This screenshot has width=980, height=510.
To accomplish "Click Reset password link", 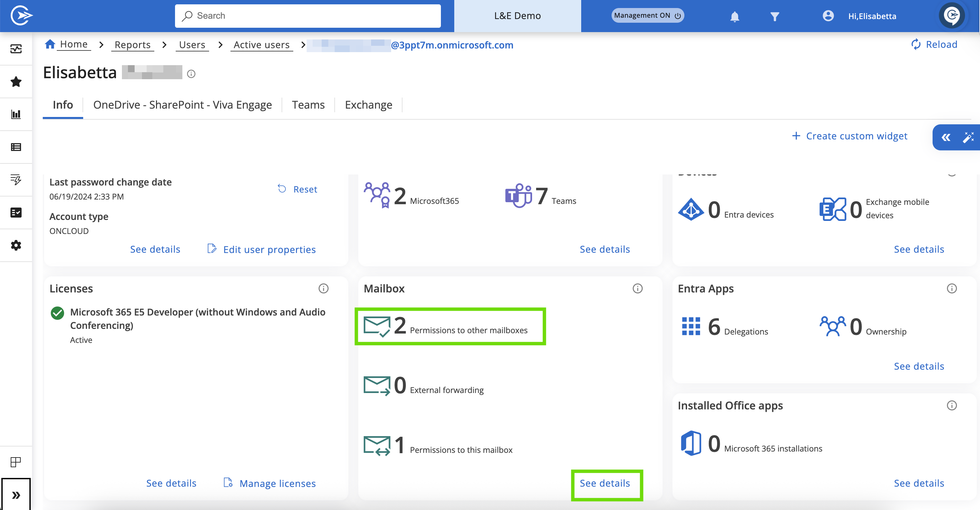I will click(298, 189).
